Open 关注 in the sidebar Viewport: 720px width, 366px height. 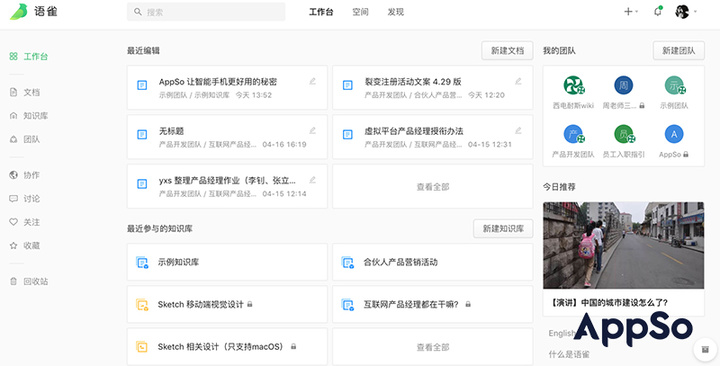25,222
